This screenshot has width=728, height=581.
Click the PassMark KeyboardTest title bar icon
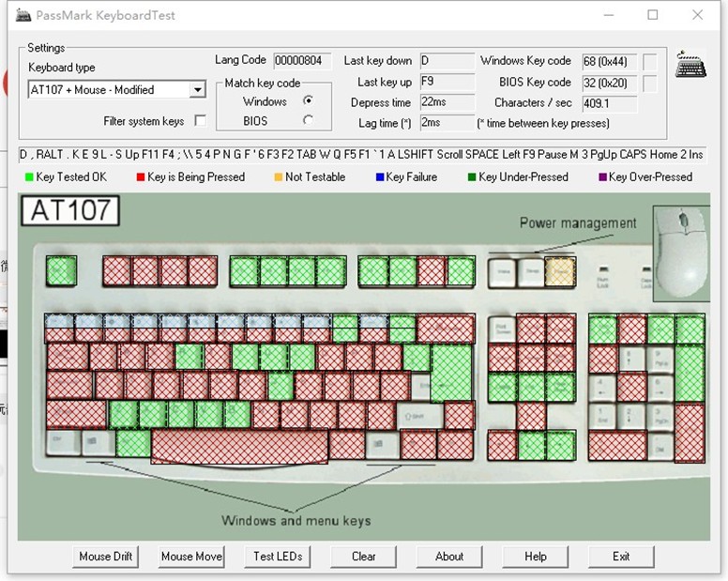[23, 15]
